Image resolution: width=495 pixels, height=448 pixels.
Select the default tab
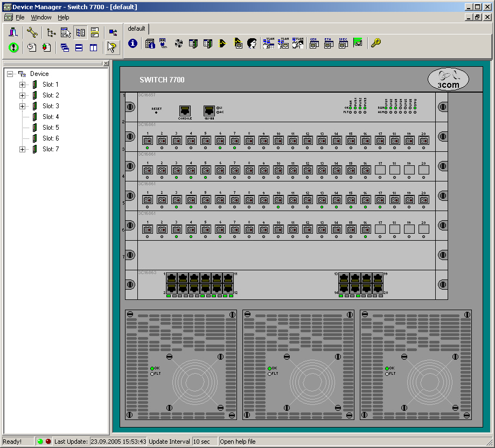coord(137,29)
